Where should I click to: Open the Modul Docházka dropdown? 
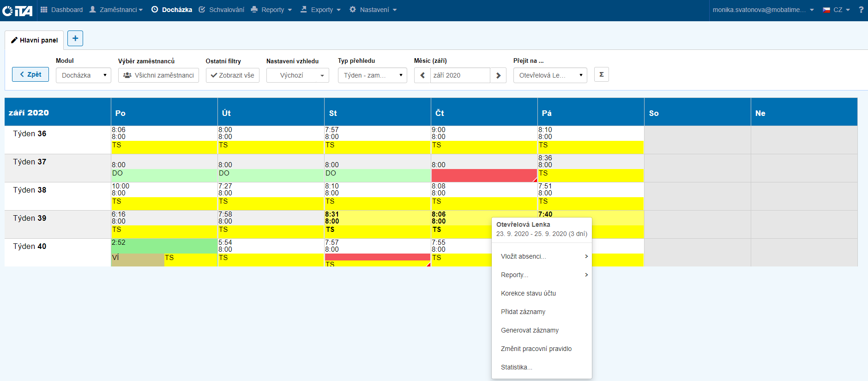click(84, 75)
